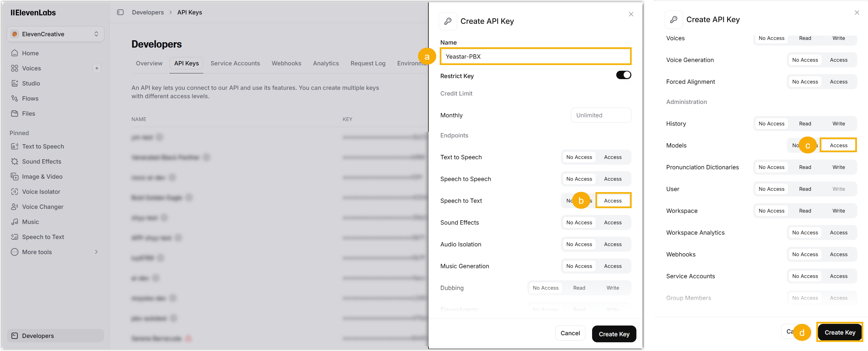Click Cancel in left dialog
868x351 pixels.
click(570, 333)
